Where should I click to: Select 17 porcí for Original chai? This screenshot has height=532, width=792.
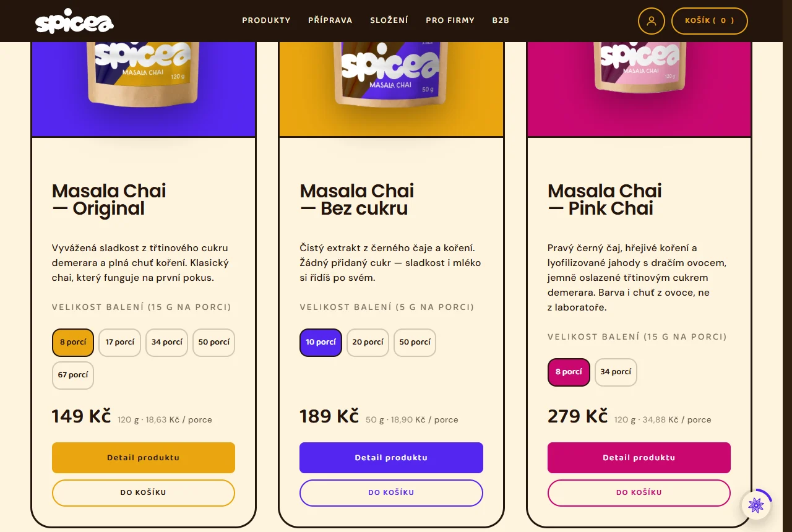pos(120,343)
